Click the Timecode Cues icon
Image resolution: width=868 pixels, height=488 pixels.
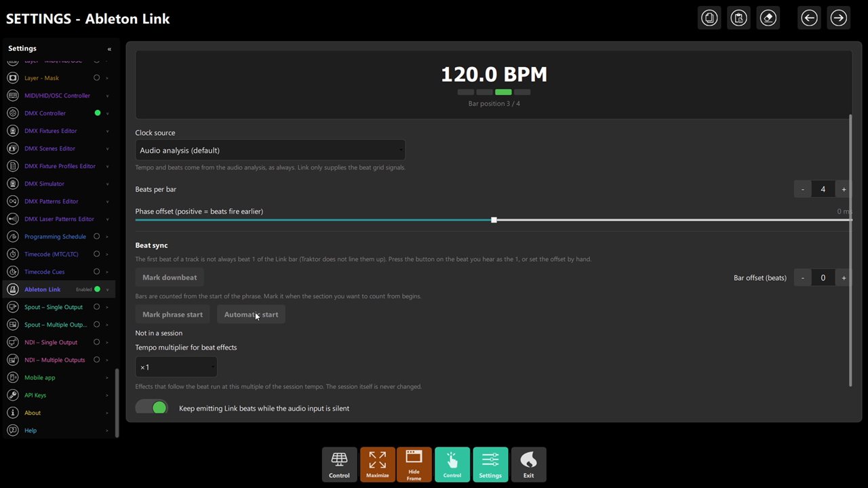coord(12,272)
